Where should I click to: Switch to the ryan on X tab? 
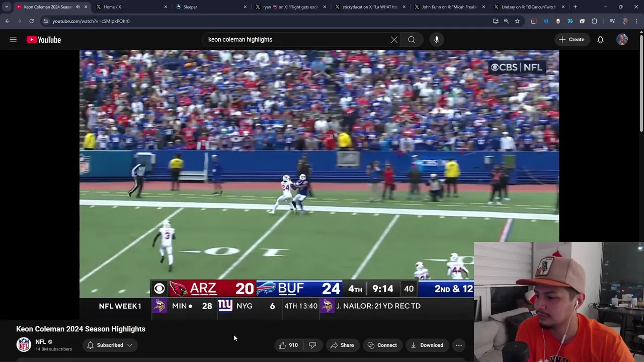290,7
